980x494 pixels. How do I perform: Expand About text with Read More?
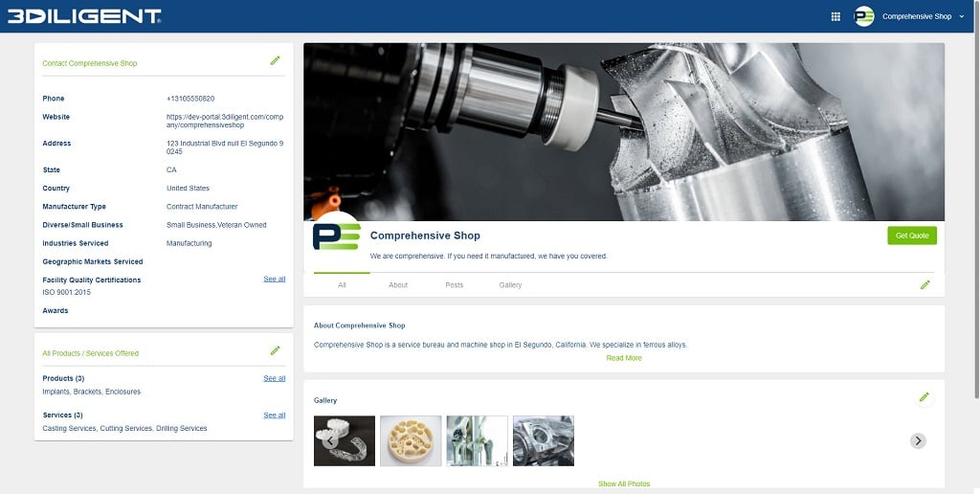pos(624,358)
